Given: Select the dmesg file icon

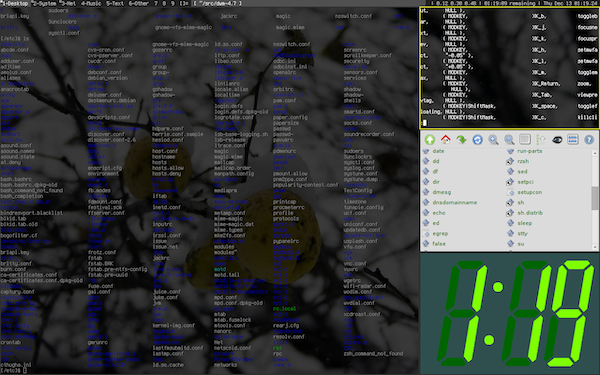Looking at the screenshot, I should (x=426, y=192).
